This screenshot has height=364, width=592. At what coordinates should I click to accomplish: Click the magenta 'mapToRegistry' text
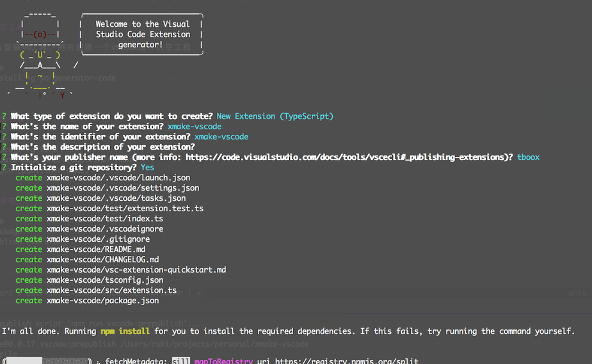(223, 361)
